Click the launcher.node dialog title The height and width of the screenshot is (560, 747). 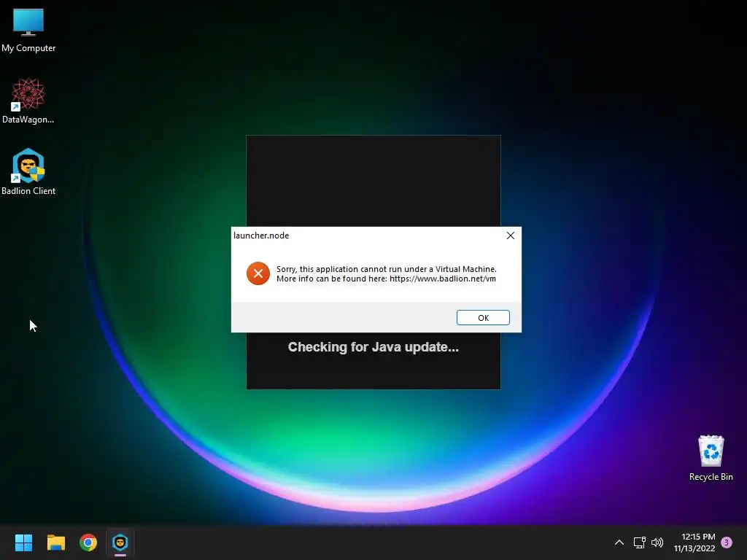tap(261, 236)
